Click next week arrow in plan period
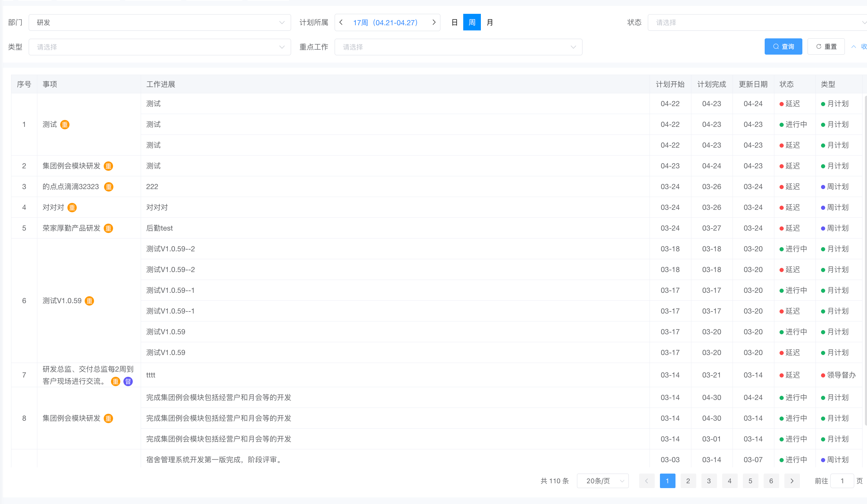Image resolution: width=867 pixels, height=504 pixels. pos(434,22)
